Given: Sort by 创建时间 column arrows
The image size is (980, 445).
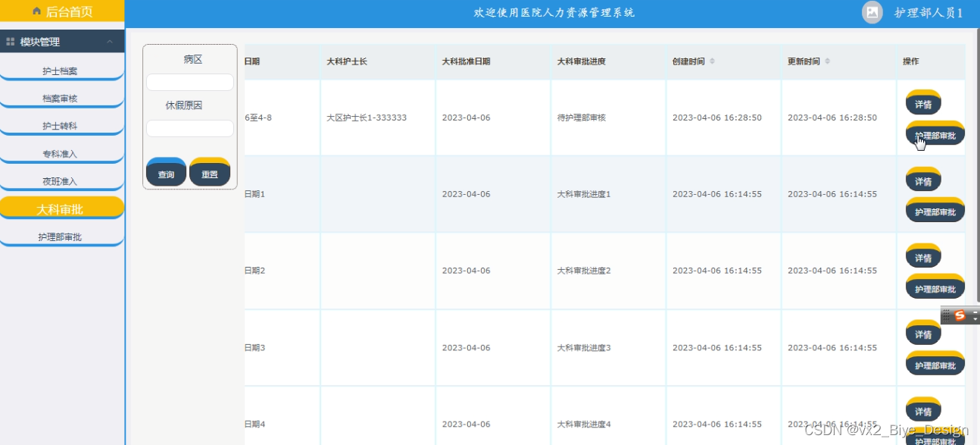Looking at the screenshot, I should (712, 61).
